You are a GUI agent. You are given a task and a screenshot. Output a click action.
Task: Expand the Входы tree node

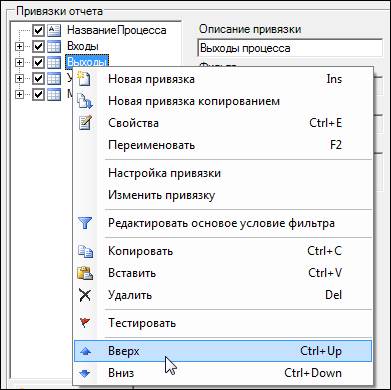coord(20,47)
